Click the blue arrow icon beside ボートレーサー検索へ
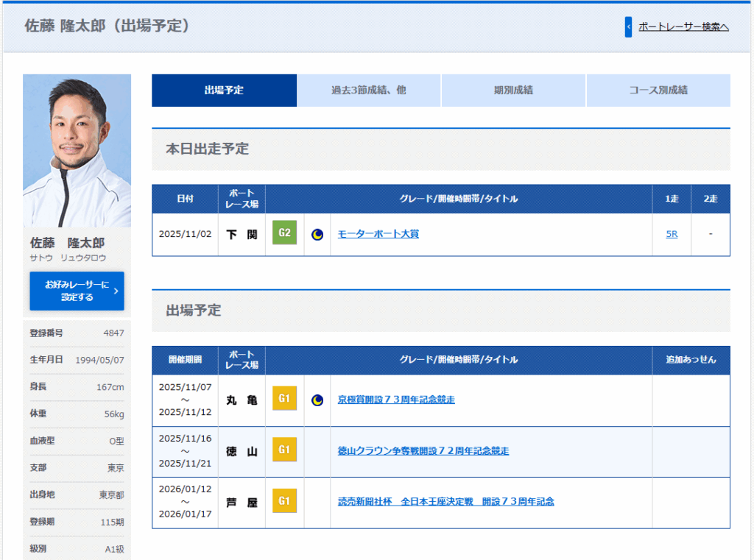 pyautogui.click(x=628, y=27)
